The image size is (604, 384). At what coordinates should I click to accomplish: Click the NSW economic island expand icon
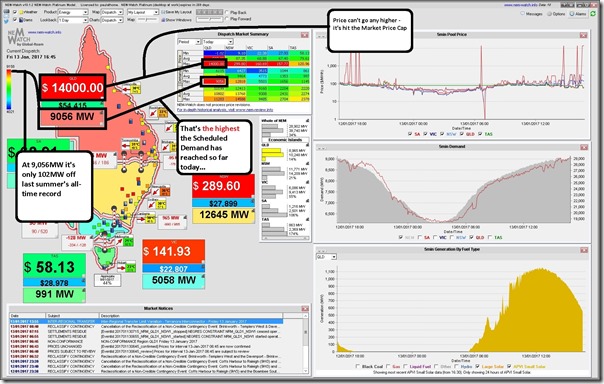[307, 164]
